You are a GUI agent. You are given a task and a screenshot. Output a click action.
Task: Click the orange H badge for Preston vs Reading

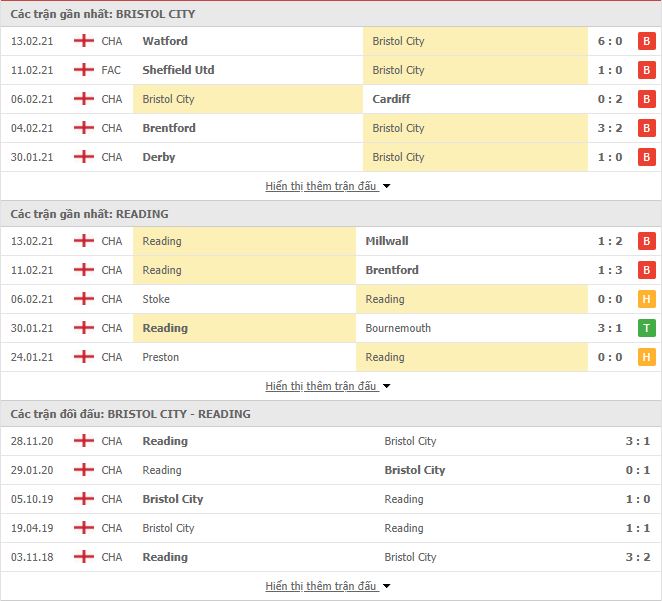646,357
